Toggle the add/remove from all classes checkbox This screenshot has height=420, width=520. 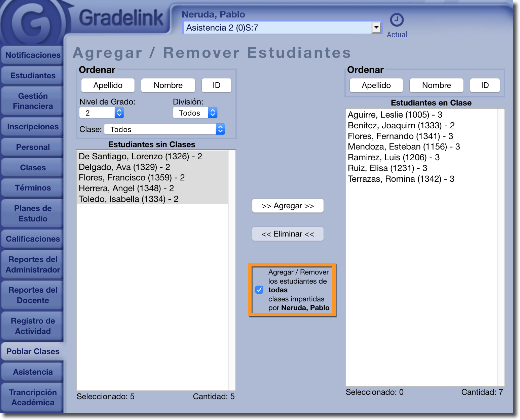(259, 290)
